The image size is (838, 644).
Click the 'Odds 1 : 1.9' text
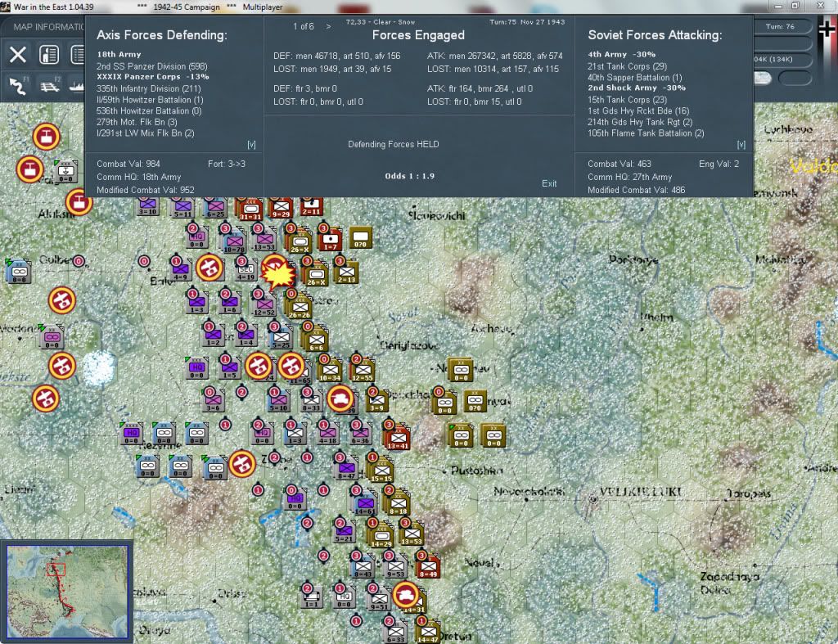pyautogui.click(x=409, y=176)
